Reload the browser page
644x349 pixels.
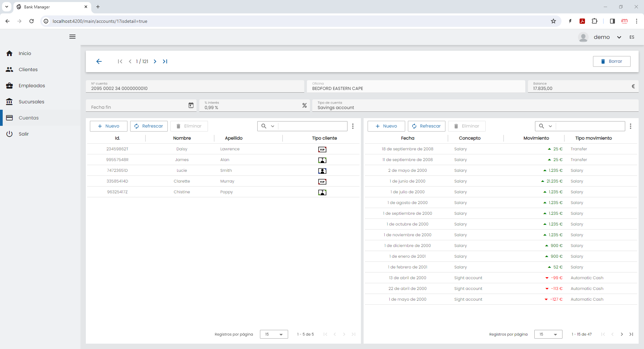pyautogui.click(x=32, y=21)
